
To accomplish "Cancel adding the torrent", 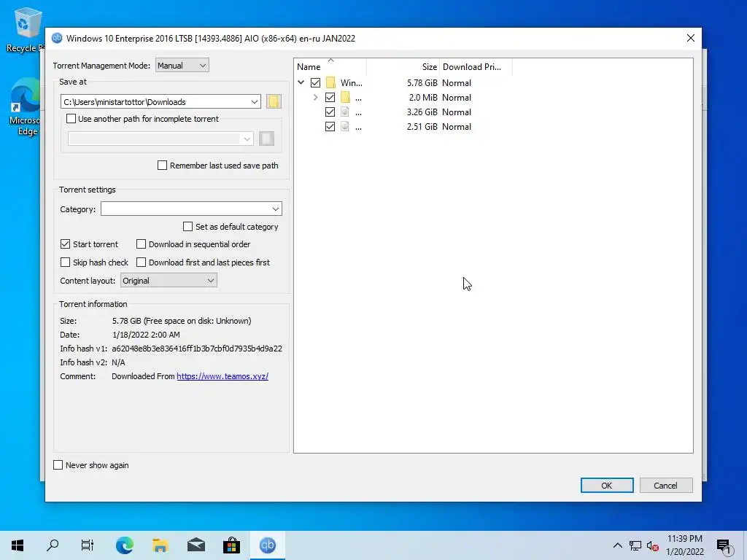I will [x=665, y=485].
